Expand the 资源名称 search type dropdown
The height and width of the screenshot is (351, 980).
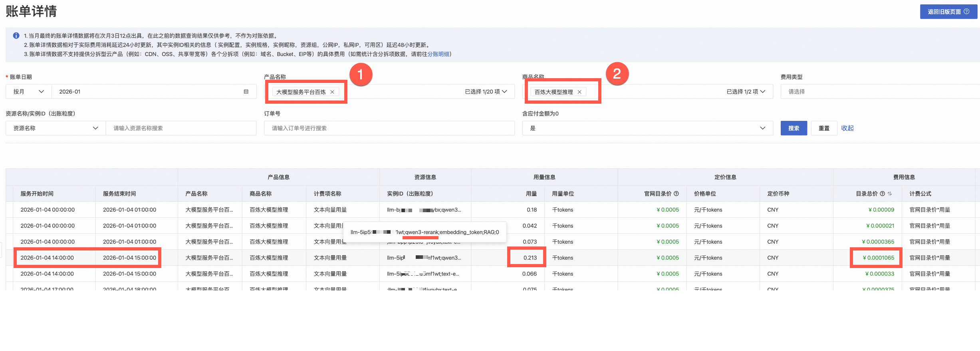[x=56, y=128]
